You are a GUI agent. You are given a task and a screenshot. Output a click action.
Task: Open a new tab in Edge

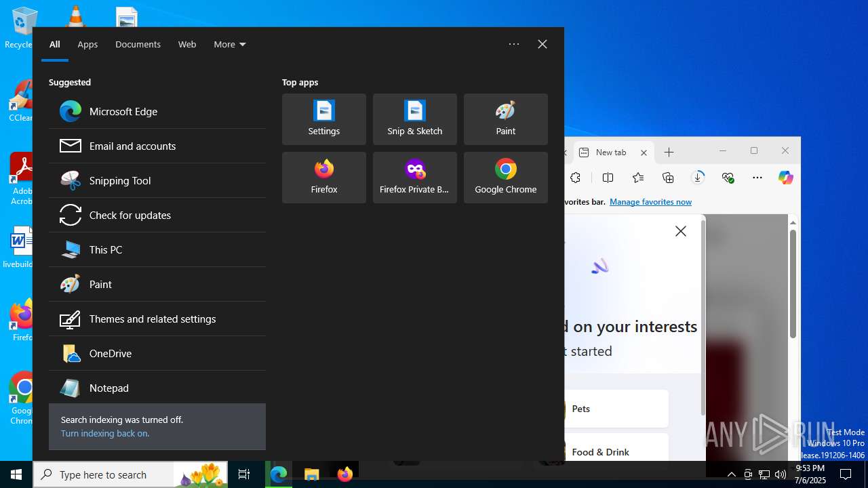[x=669, y=152]
